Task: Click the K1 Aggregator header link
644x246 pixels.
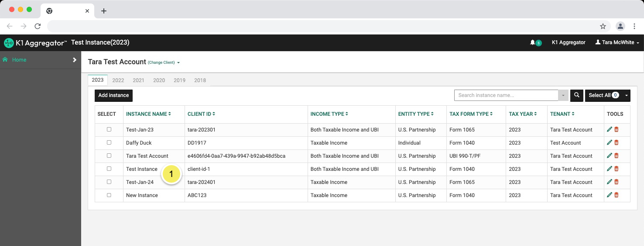Action: (x=569, y=42)
